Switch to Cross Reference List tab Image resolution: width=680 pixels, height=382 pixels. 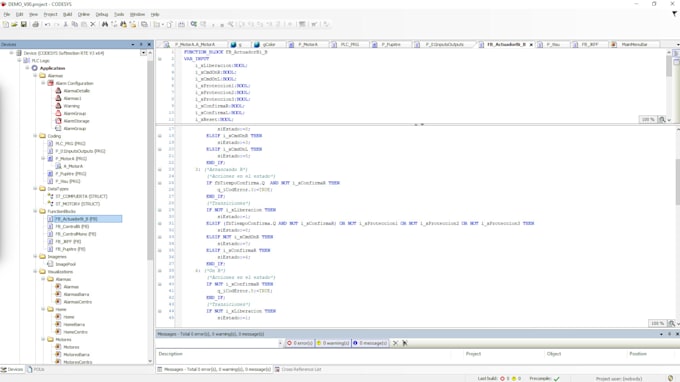(298, 369)
